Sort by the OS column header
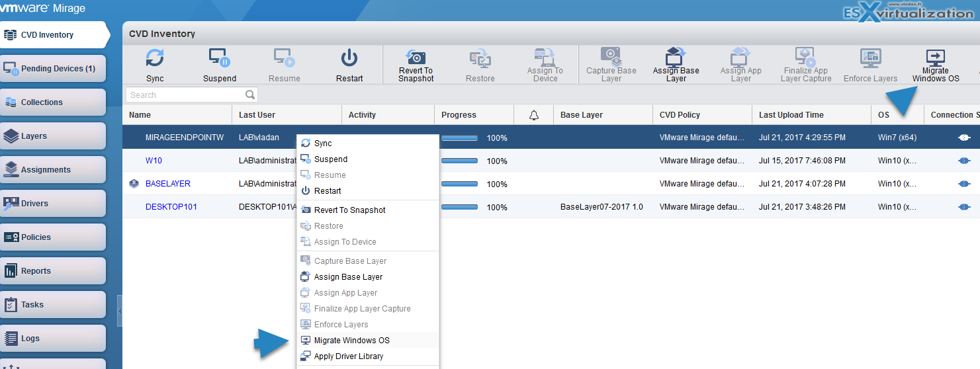Viewport: 980px width, 369px height. [x=897, y=115]
